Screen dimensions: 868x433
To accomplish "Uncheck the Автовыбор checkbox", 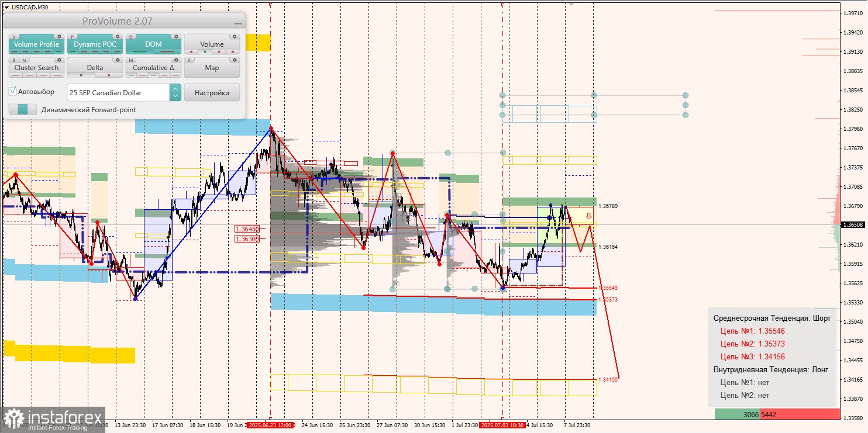I will click(13, 92).
